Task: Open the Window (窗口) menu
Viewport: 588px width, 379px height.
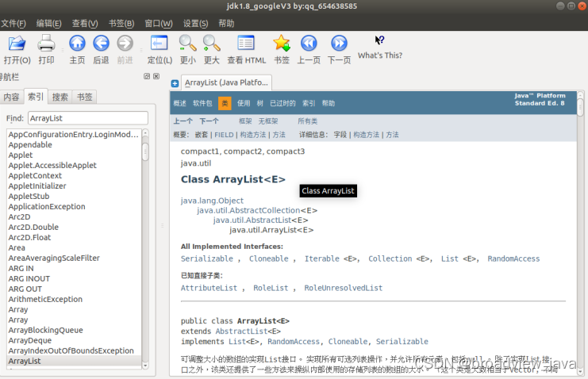Action: [x=159, y=24]
